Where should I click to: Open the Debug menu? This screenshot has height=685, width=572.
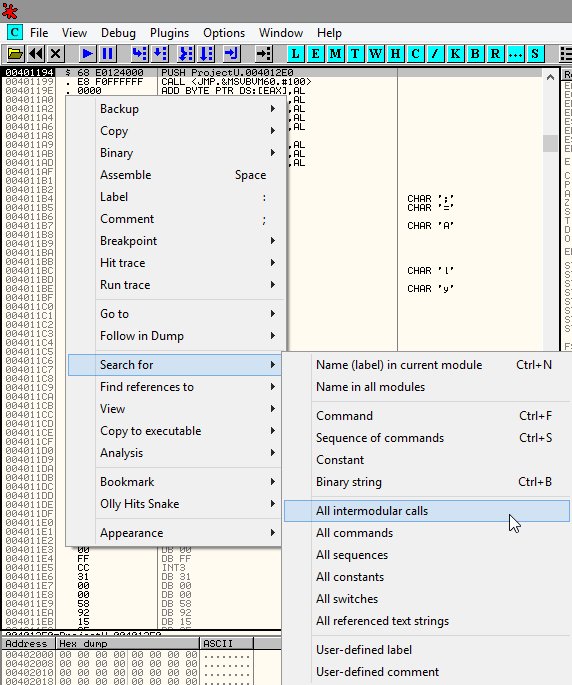[x=118, y=33]
